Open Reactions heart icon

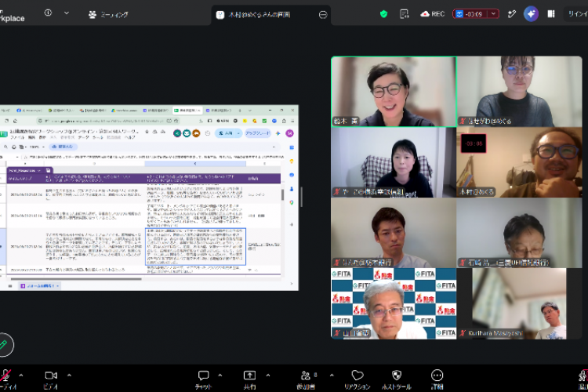pyautogui.click(x=358, y=375)
